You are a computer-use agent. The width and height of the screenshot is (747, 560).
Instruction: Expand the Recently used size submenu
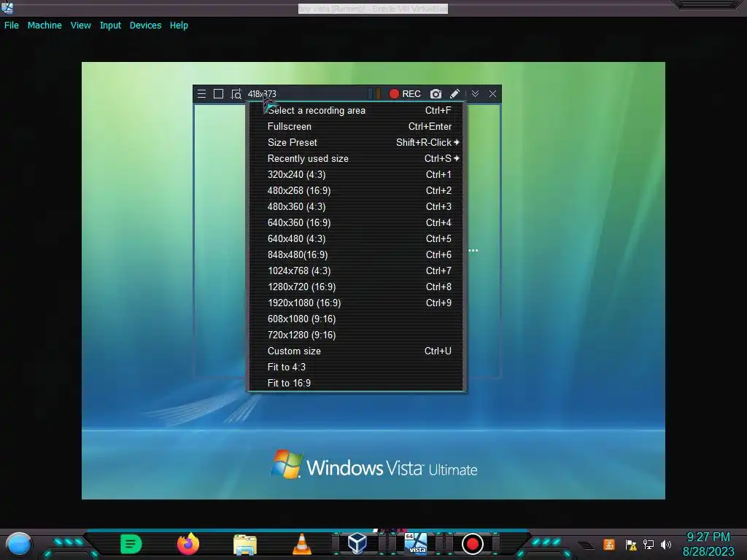(356, 158)
